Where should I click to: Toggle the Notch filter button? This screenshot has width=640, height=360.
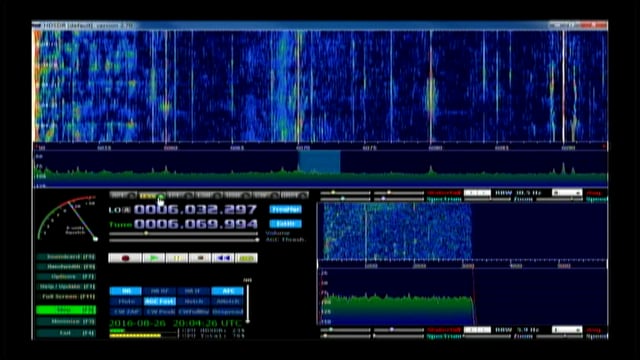pyautogui.click(x=193, y=301)
